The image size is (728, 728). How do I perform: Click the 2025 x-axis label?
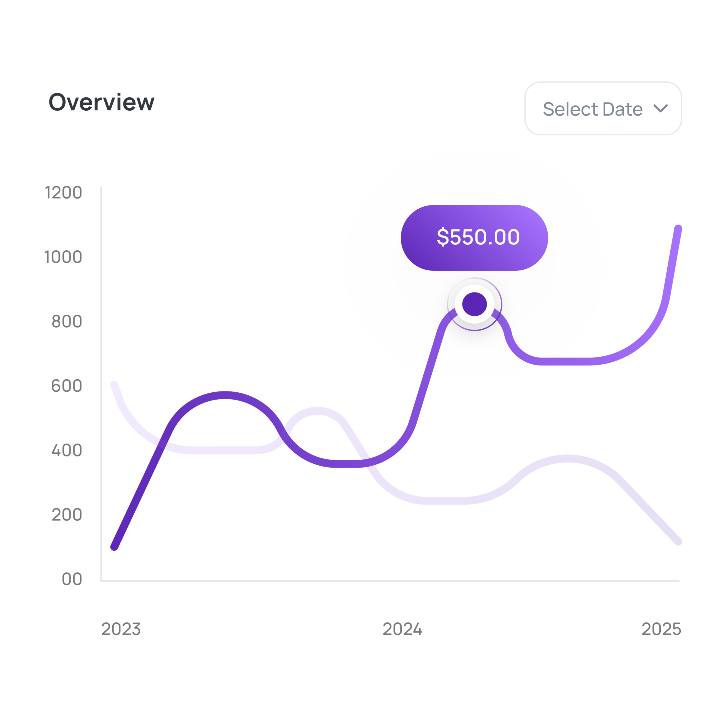coord(661,629)
